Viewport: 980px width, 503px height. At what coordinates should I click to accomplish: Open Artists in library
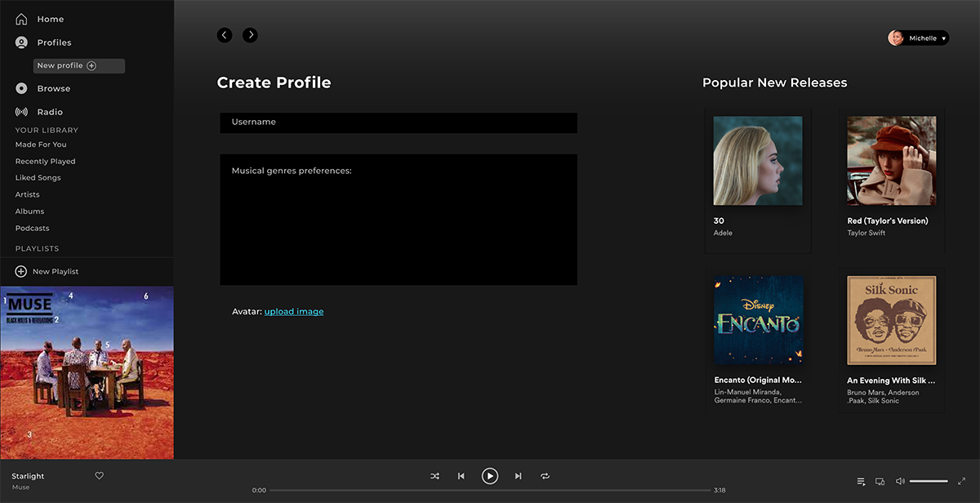[27, 194]
